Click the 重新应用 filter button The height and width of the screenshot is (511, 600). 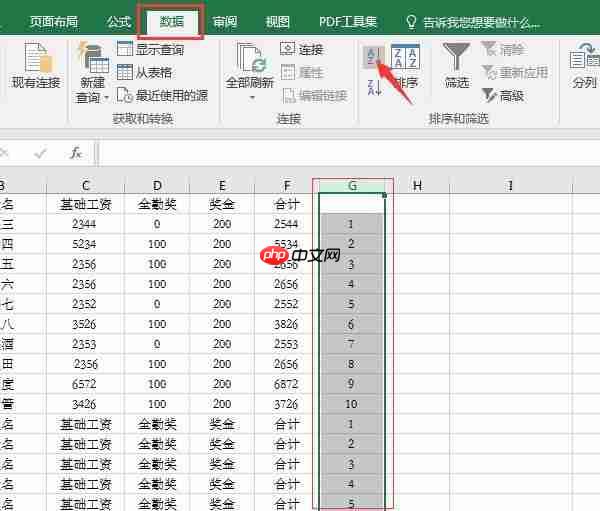tap(515, 72)
